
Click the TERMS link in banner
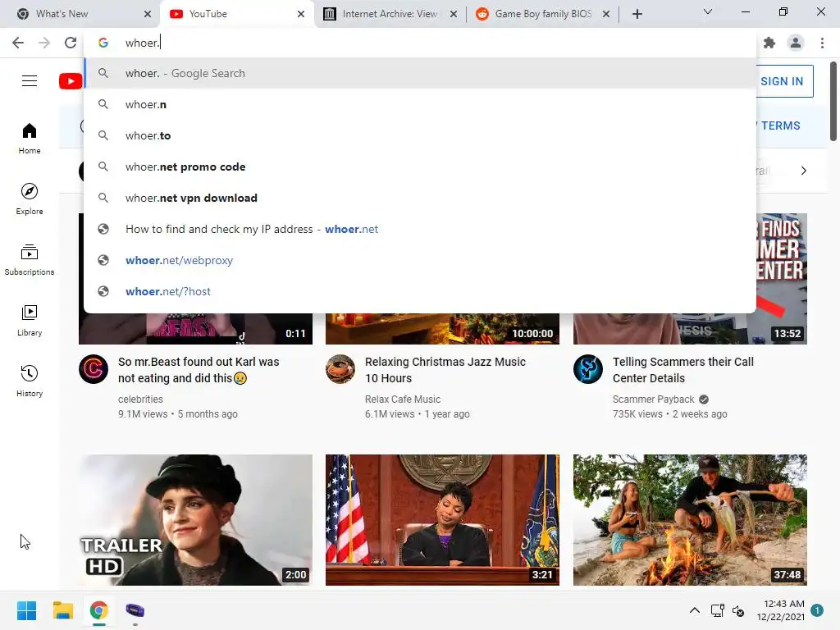click(x=781, y=126)
